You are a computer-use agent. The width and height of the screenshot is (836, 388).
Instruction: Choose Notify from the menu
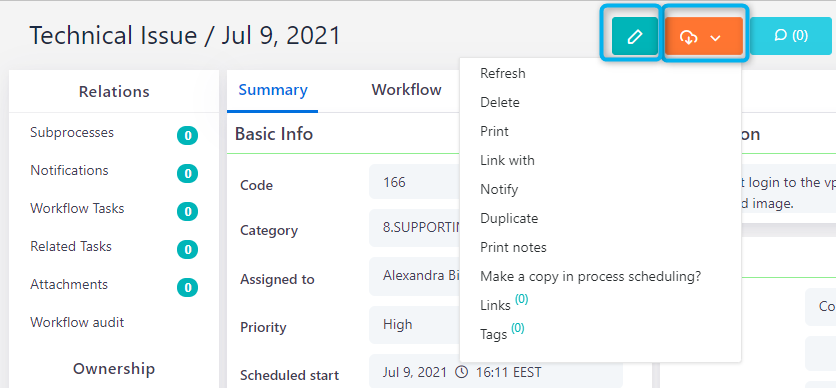click(x=499, y=190)
